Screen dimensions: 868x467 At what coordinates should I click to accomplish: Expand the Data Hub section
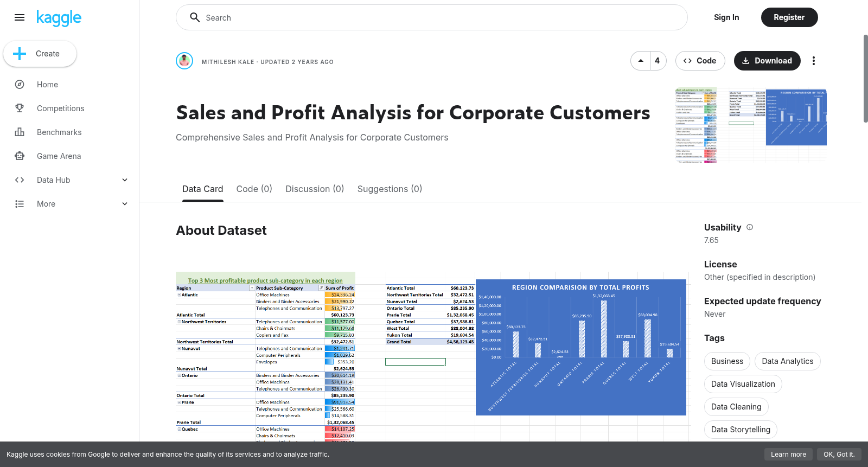point(125,180)
